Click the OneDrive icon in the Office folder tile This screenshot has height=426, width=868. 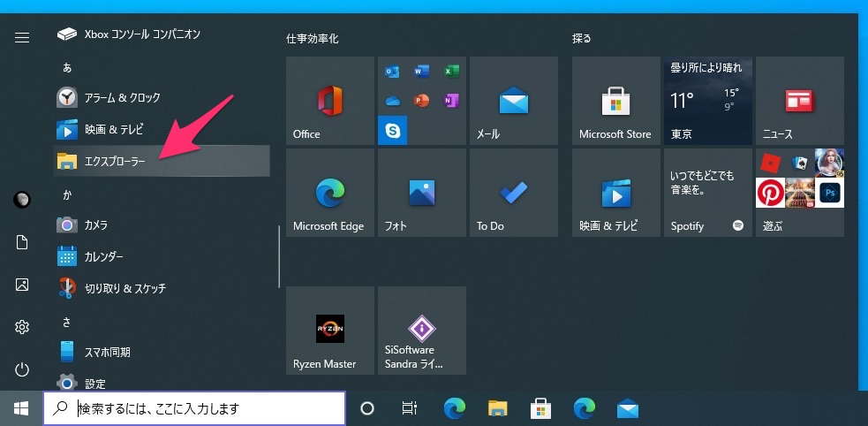pos(392,101)
